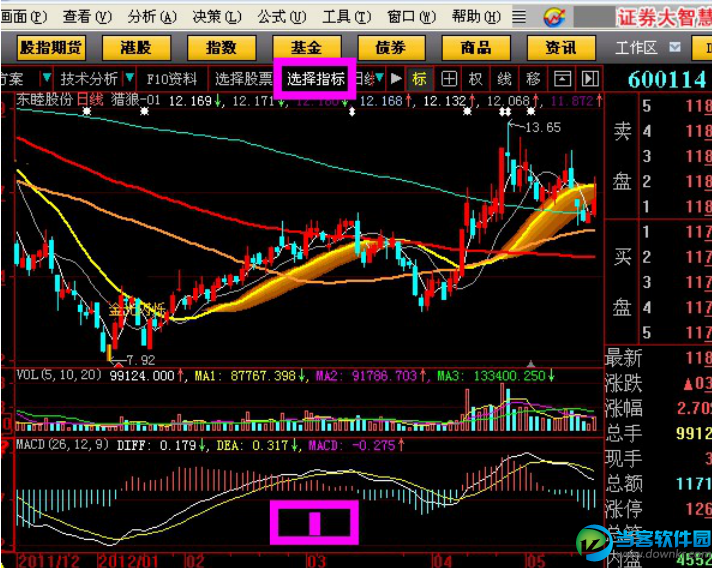Expand the 工作区 dropdown arrow
Viewport: 712px width, 568px height.
pos(675,47)
